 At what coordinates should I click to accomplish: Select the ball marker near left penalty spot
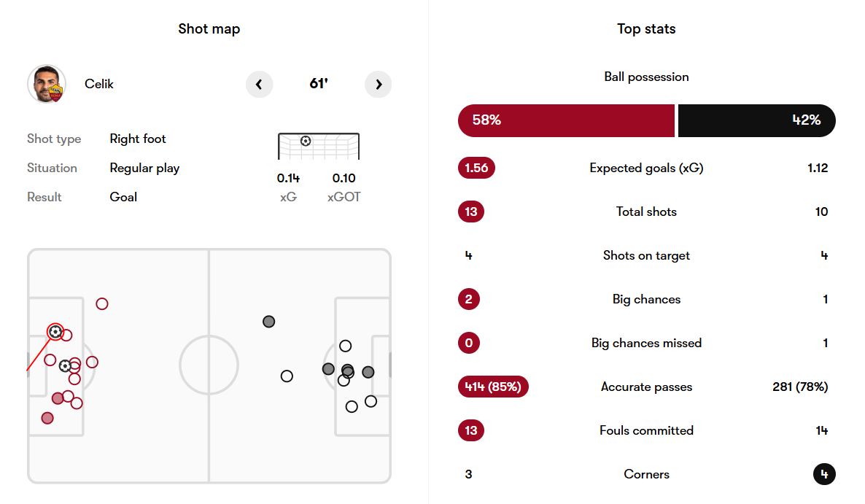[x=65, y=365]
